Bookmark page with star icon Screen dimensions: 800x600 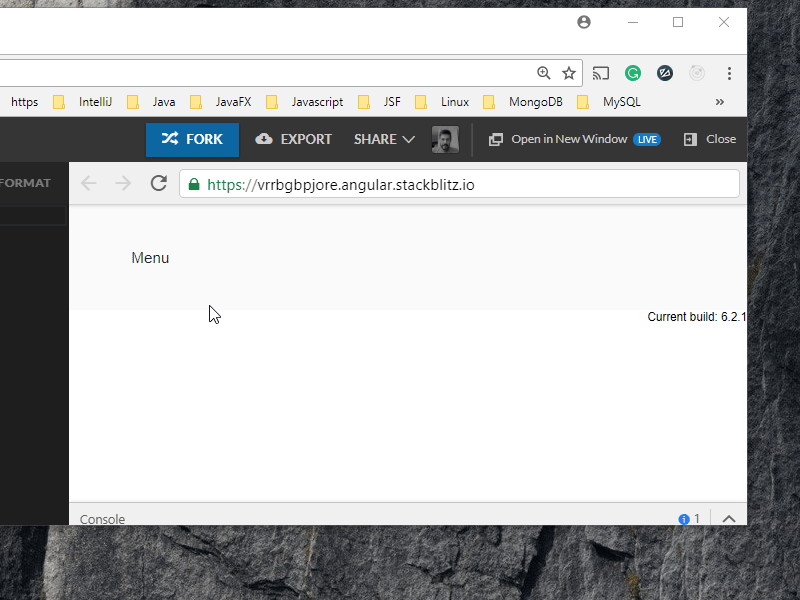[569, 73]
